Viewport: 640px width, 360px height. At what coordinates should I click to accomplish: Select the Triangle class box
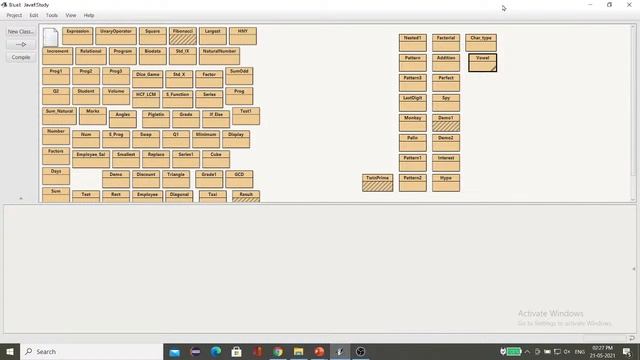176,179
